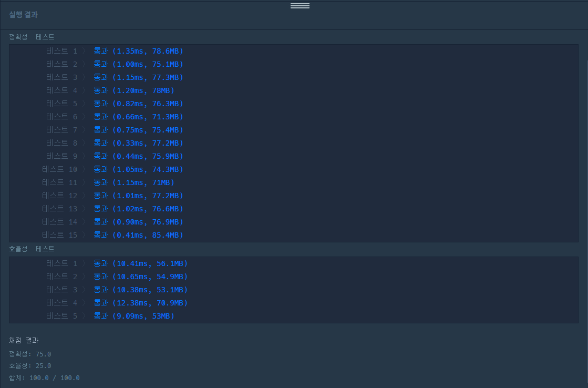
Task: Select the 정확성 테스트 section label
Action: point(32,37)
